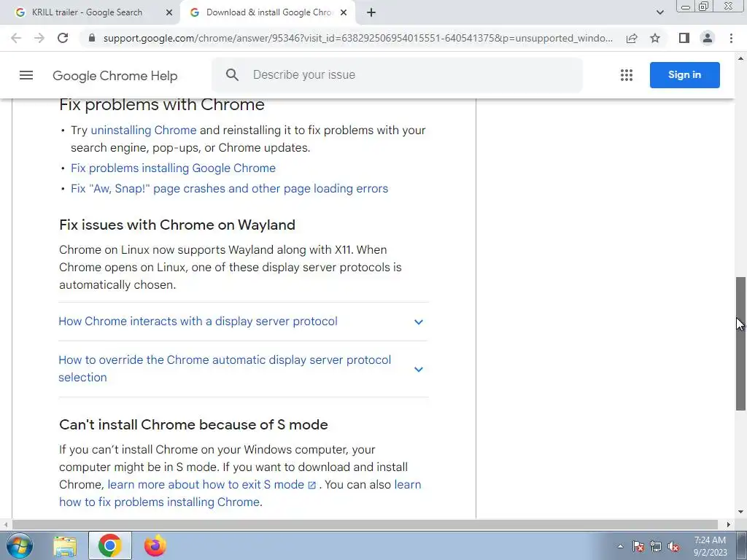The width and height of the screenshot is (747, 560).
Task: Click the Chrome taskbar icon
Action: point(109,545)
